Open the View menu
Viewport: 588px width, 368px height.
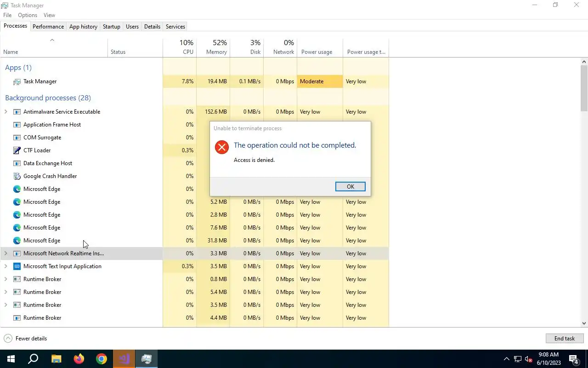coord(49,15)
